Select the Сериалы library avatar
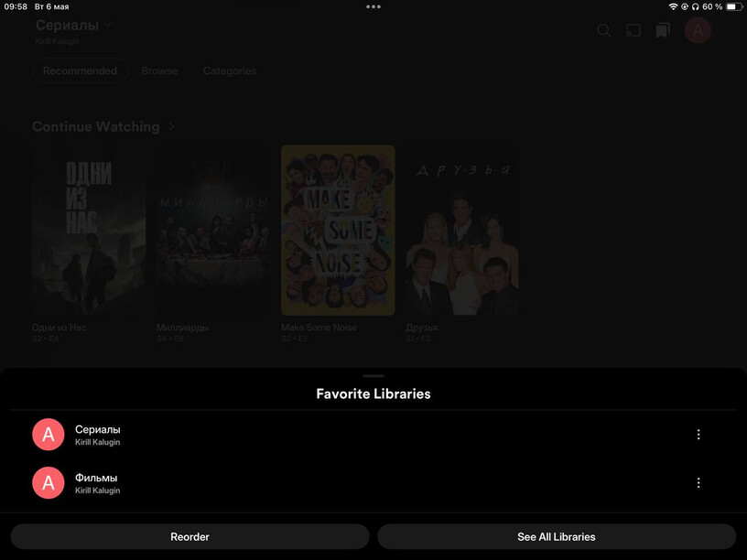 coord(49,435)
